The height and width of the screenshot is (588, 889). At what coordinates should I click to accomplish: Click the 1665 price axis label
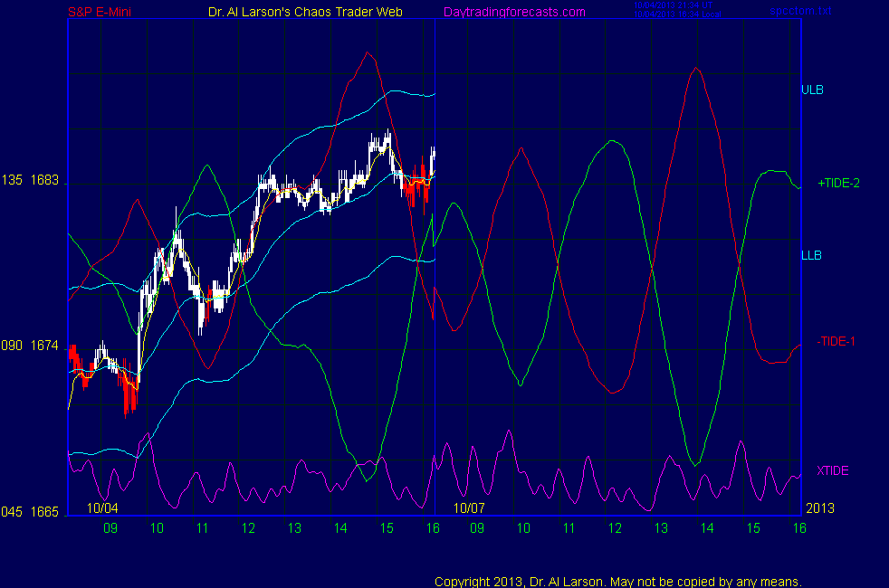(44, 512)
